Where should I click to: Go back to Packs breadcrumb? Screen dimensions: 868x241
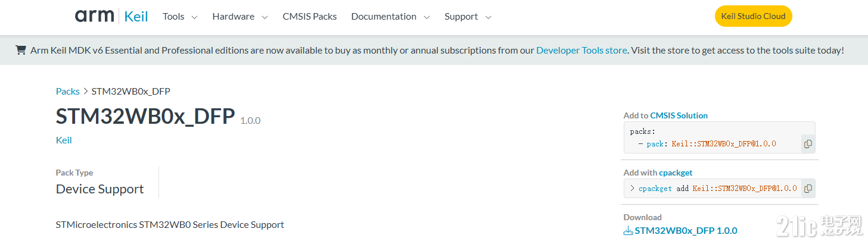click(68, 91)
